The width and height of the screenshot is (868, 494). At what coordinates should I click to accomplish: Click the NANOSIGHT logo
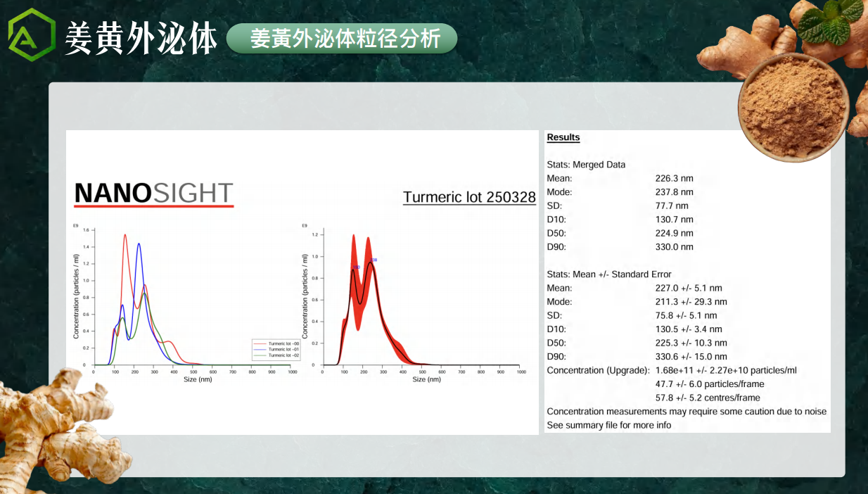[153, 194]
